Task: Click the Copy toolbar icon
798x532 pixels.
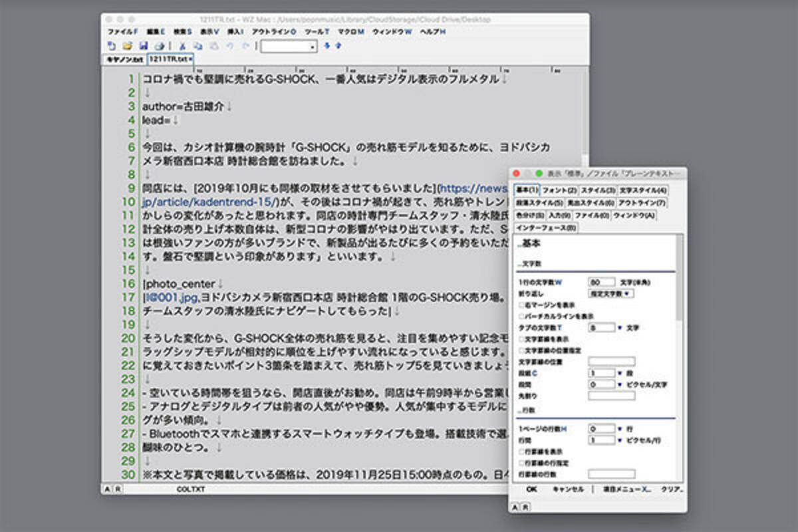Action: [198, 46]
